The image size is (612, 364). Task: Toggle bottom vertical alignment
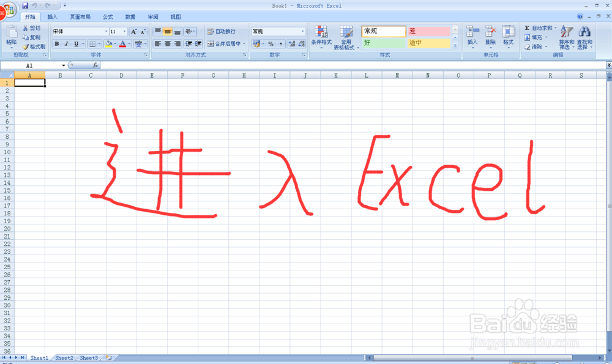tap(177, 31)
